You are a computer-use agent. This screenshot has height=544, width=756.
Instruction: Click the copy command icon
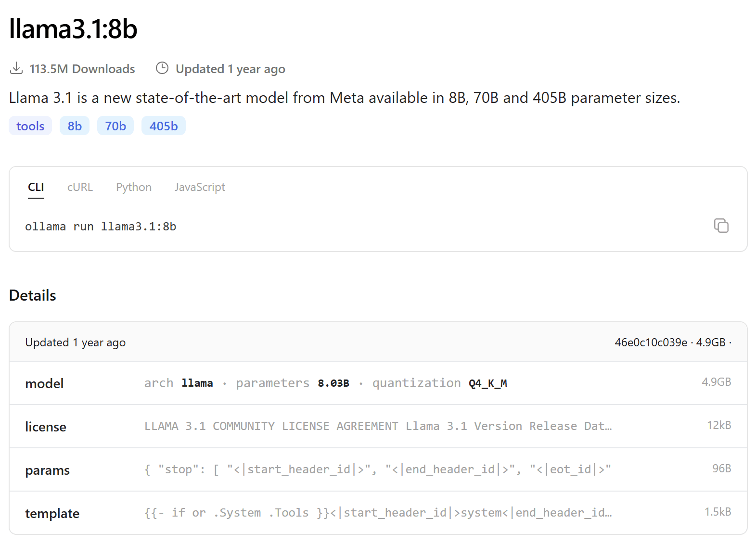[x=721, y=226]
